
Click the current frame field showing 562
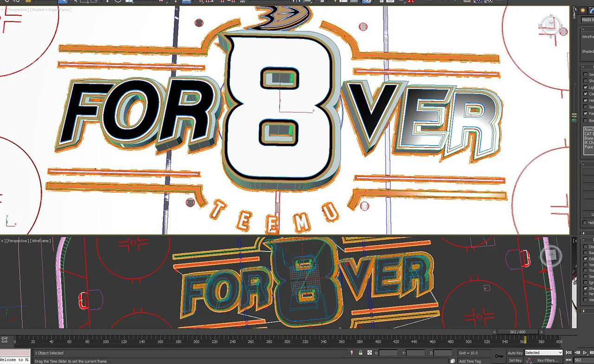click(x=584, y=360)
